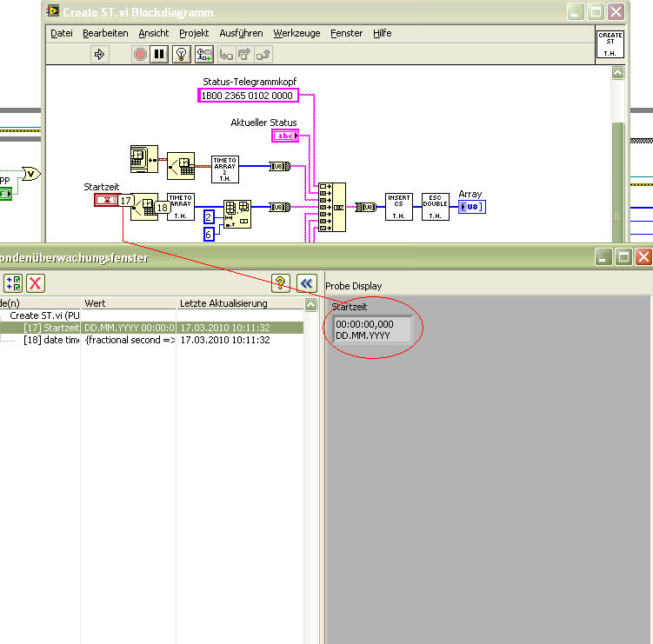Select Seconds To Date/Time node near Startzeit
653x644 pixels.
point(144,207)
